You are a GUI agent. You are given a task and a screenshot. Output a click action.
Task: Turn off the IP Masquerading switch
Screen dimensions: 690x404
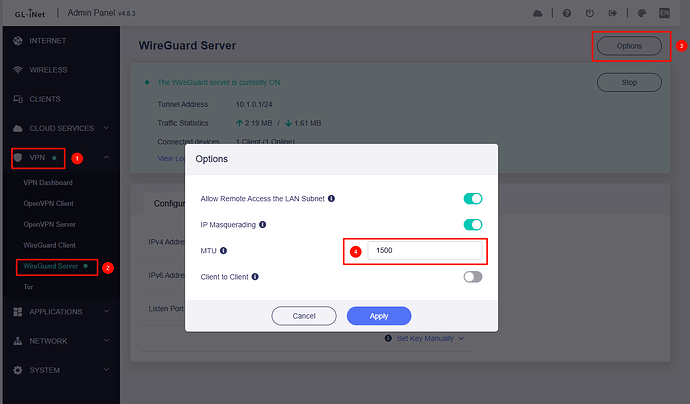click(x=472, y=225)
